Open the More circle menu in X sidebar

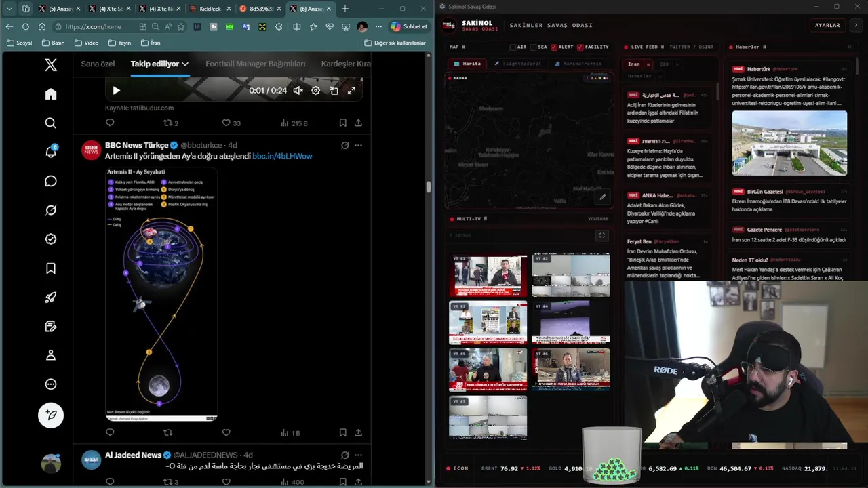[51, 384]
